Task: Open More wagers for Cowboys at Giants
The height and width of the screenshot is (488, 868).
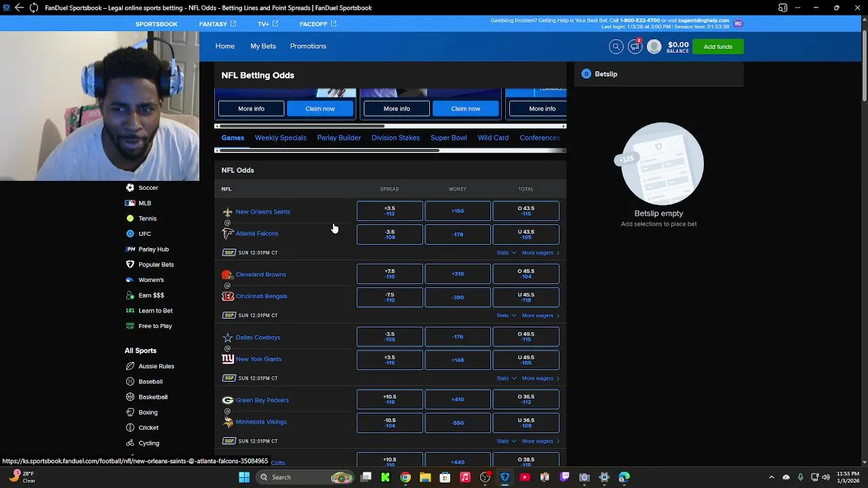Action: (x=540, y=378)
